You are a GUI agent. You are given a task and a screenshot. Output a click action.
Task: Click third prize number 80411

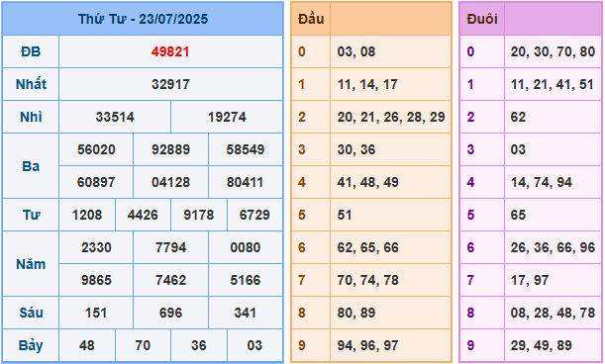[246, 182]
